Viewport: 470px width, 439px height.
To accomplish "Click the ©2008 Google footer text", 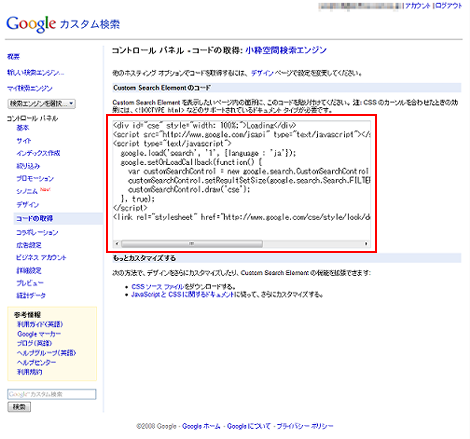I will click(156, 426).
